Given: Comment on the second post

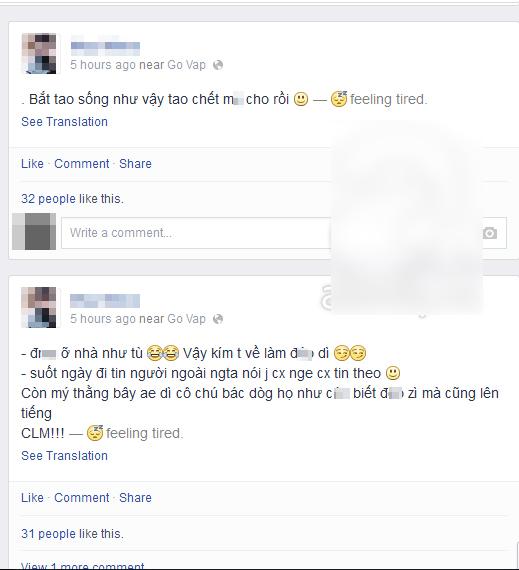Looking at the screenshot, I should (x=82, y=498).
